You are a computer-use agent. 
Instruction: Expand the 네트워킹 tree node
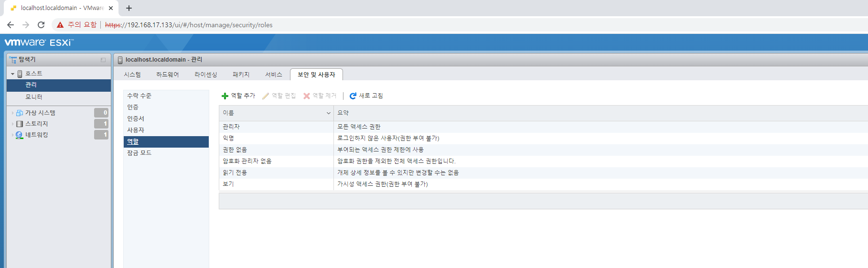click(x=12, y=135)
